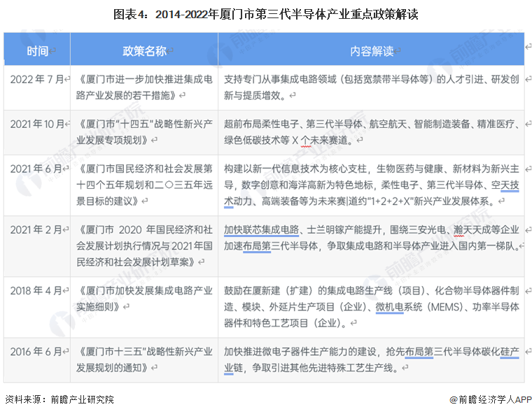Select the chart title about Xiamen semiconductor policies
The image size is (532, 414).
[x=266, y=14]
